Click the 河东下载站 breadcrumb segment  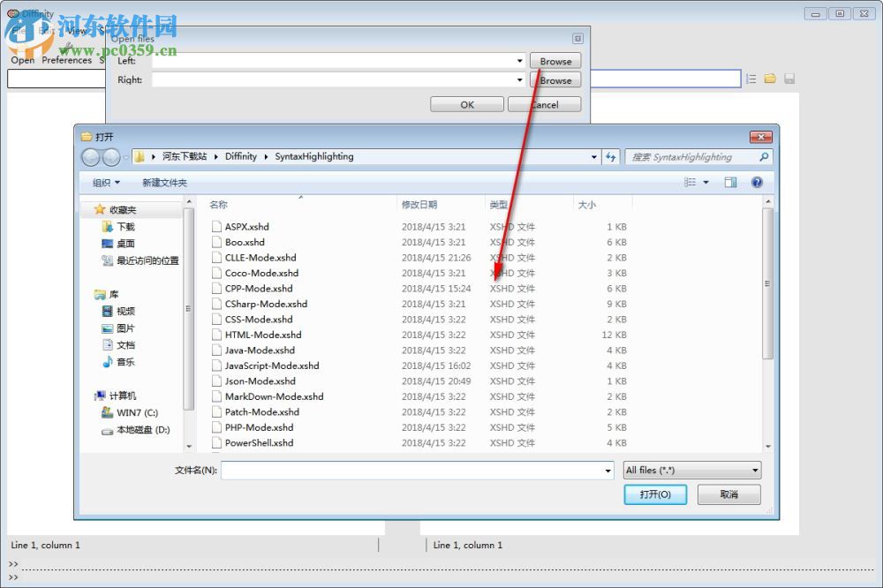185,156
